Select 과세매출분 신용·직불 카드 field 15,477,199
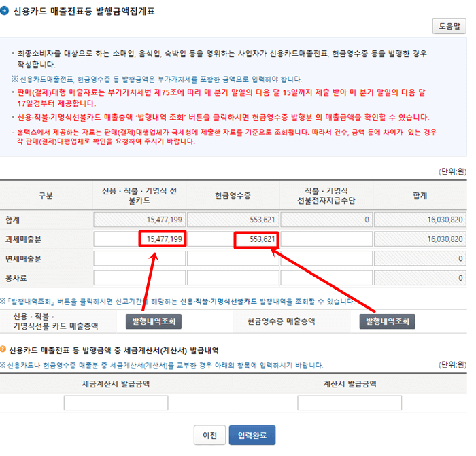The width and height of the screenshot is (476, 456). pyautogui.click(x=139, y=239)
